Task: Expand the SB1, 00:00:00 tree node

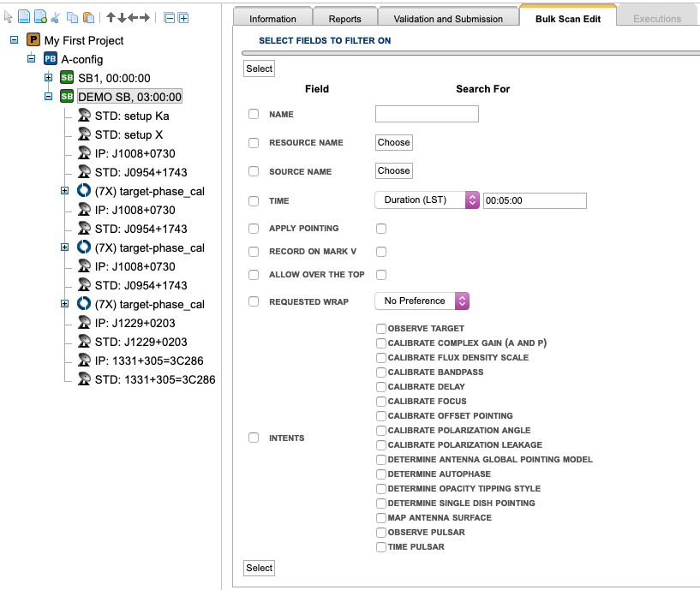Action: [x=49, y=78]
